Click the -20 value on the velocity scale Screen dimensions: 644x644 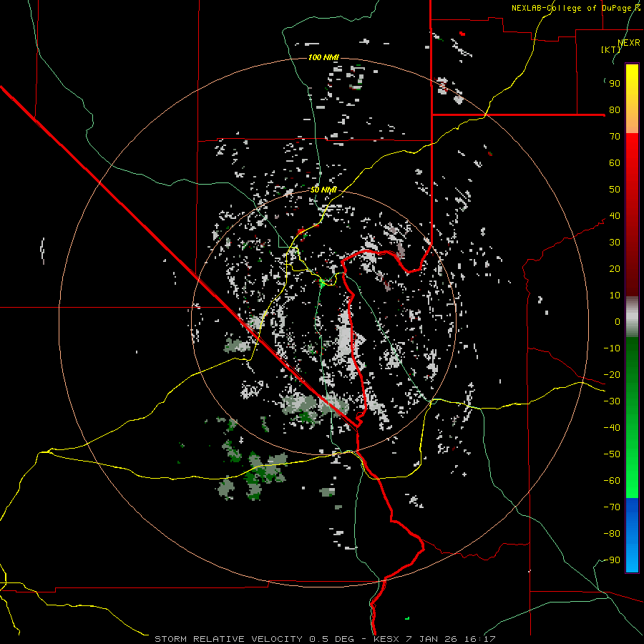click(612, 375)
